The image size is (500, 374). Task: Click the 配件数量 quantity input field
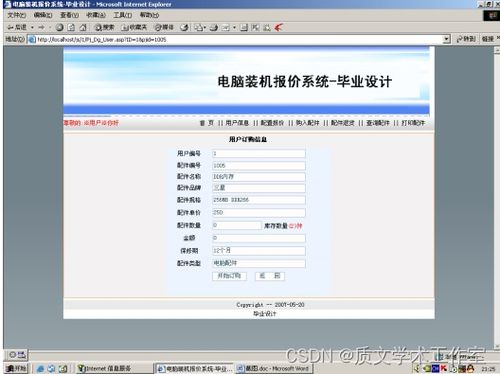[237, 225]
